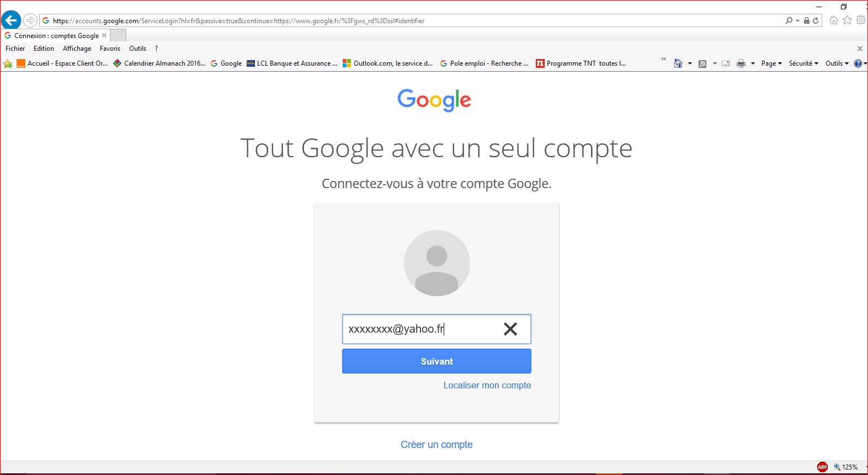This screenshot has height=475, width=868.
Task: Open Home from top-right house icon
Action: [x=834, y=20]
